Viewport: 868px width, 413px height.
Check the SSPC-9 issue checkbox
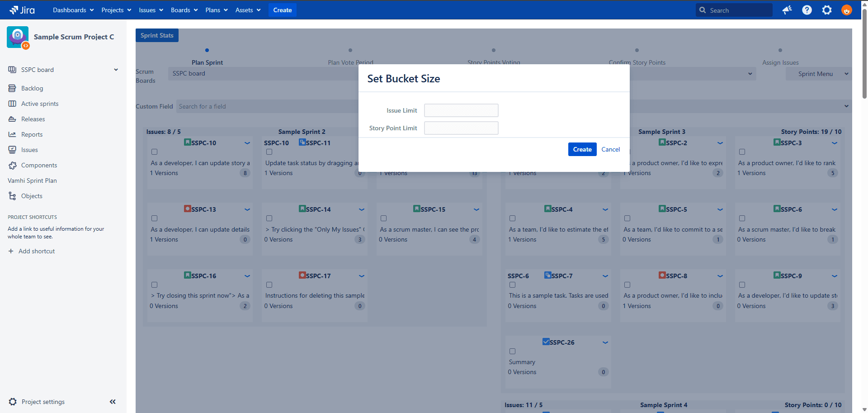pos(742,285)
